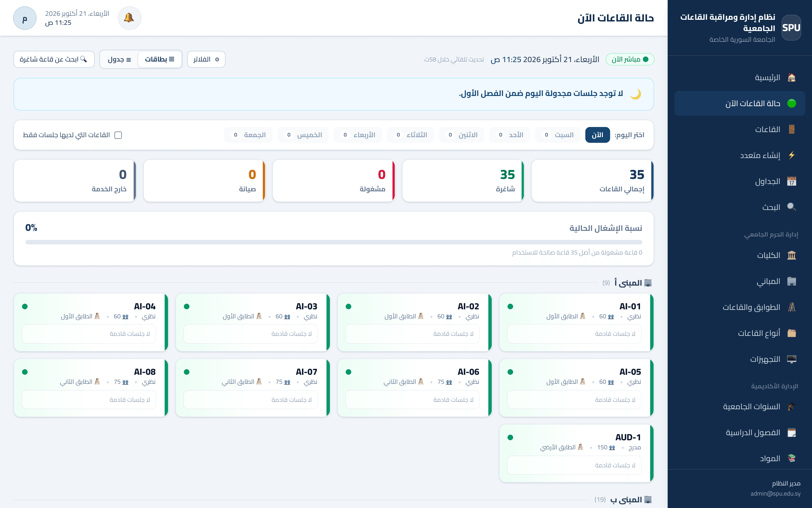Click the صيانة 0 stat card
812x508 pixels.
[x=204, y=181]
